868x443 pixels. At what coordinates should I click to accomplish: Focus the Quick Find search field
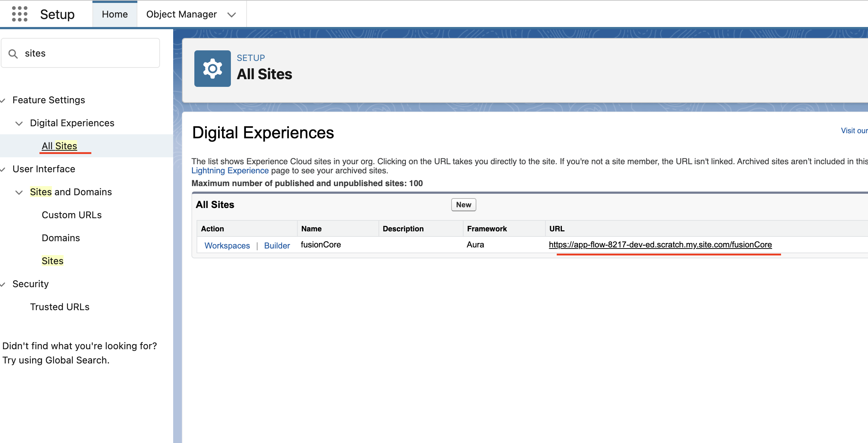80,53
